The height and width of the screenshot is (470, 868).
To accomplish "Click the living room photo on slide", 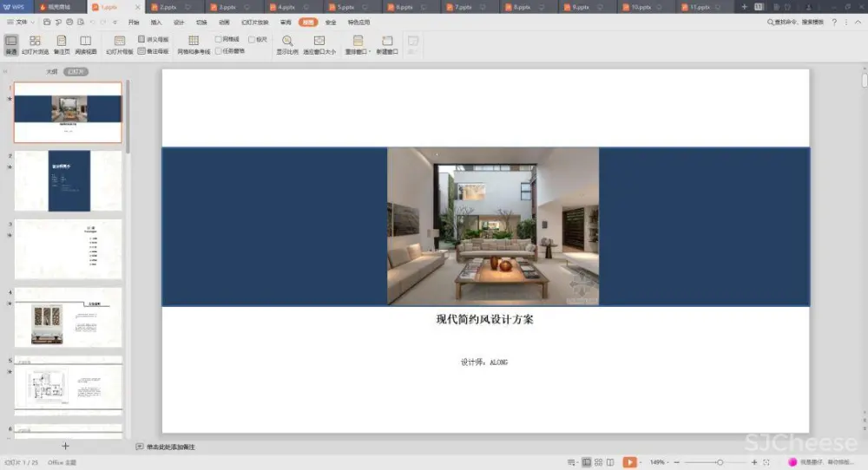I will [493, 226].
